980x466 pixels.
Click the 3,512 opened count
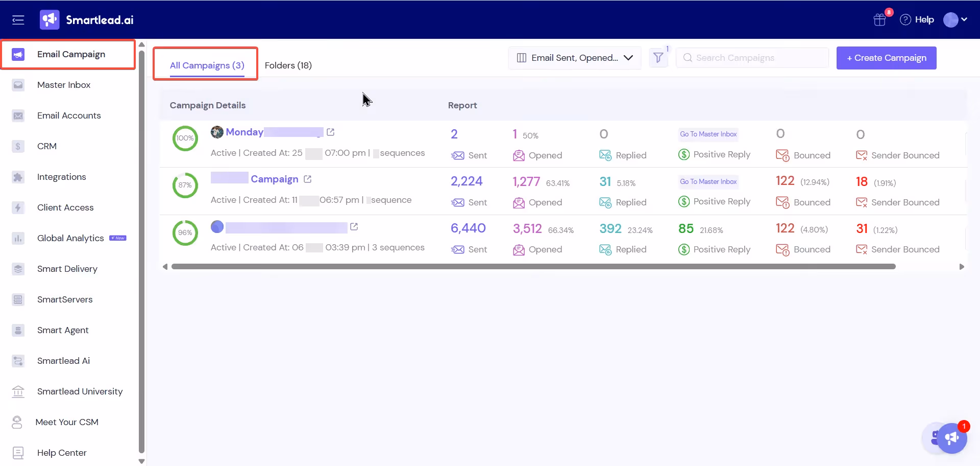527,228
